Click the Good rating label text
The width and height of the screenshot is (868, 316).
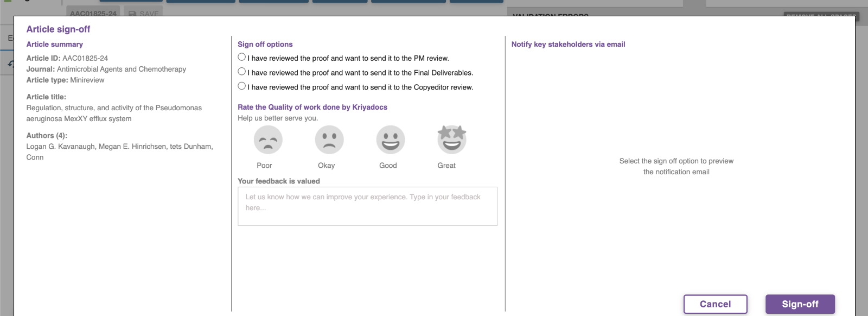[x=388, y=166]
